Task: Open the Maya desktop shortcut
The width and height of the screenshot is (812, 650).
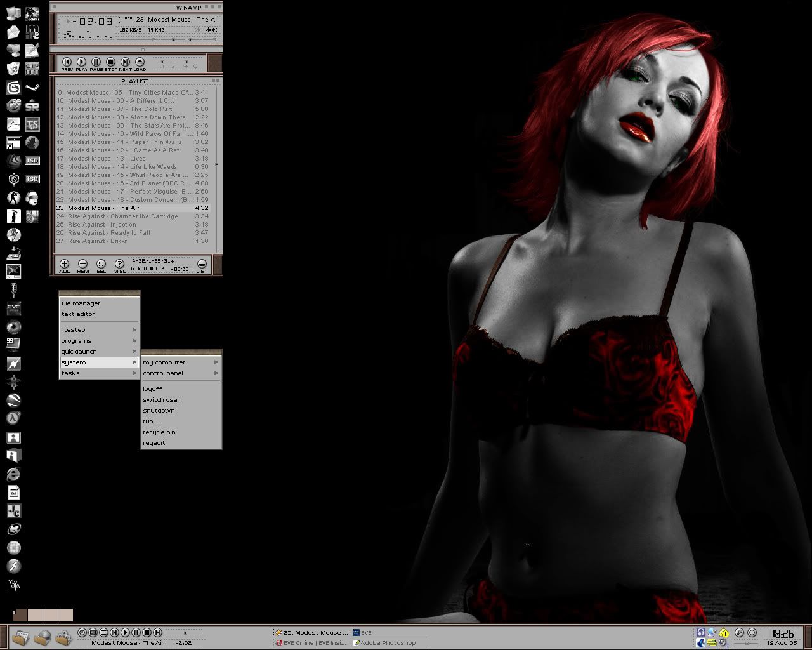Action: pyautogui.click(x=13, y=584)
